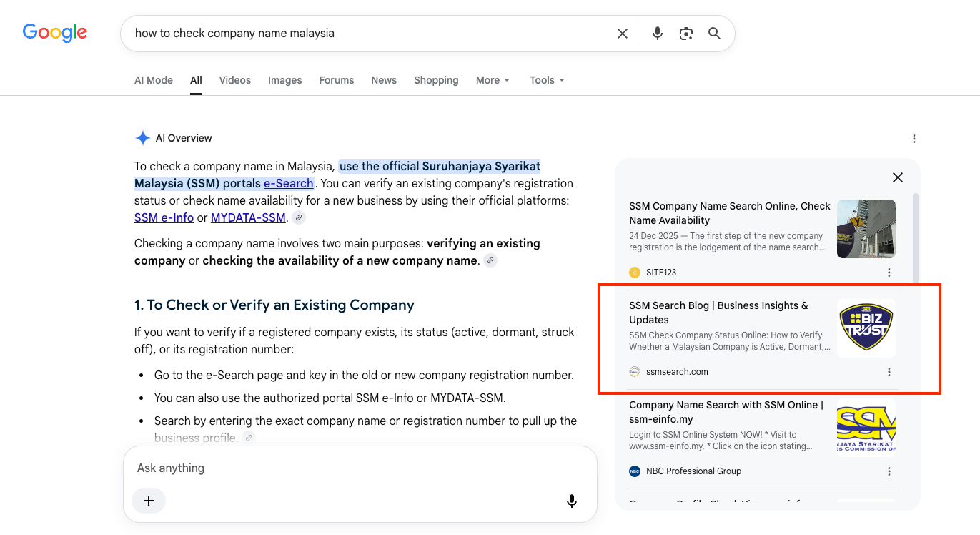This screenshot has height=535, width=980.
Task: Open the three-dot menu for the SITE123 result
Action: 889,273
